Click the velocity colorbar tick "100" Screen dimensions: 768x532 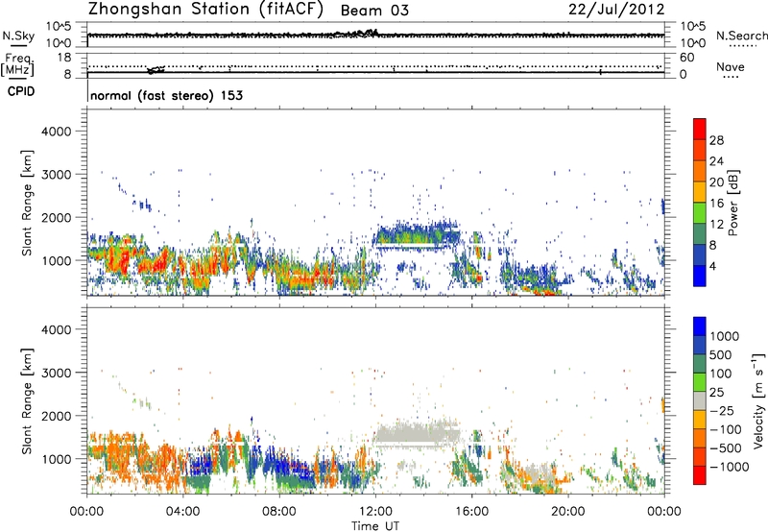(721, 374)
